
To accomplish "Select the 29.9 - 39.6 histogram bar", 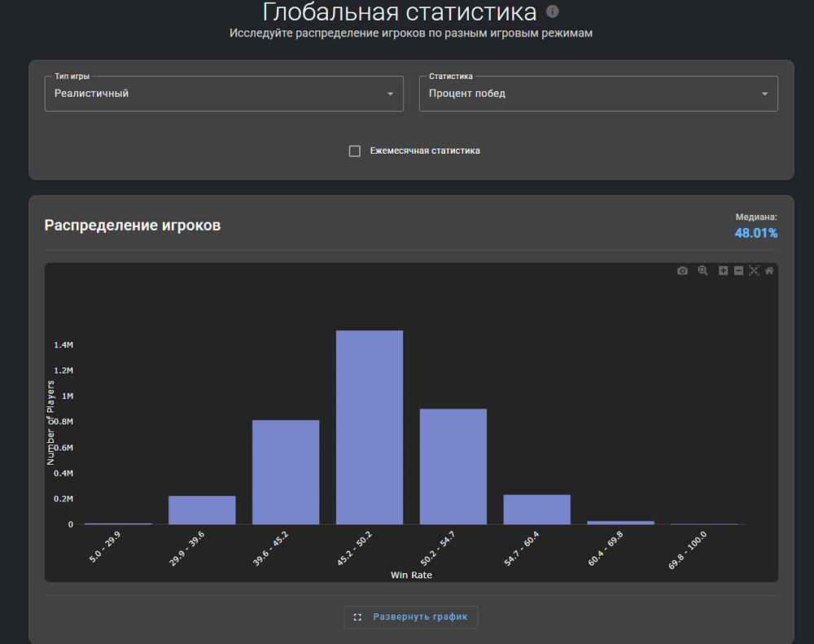I will tap(202, 510).
